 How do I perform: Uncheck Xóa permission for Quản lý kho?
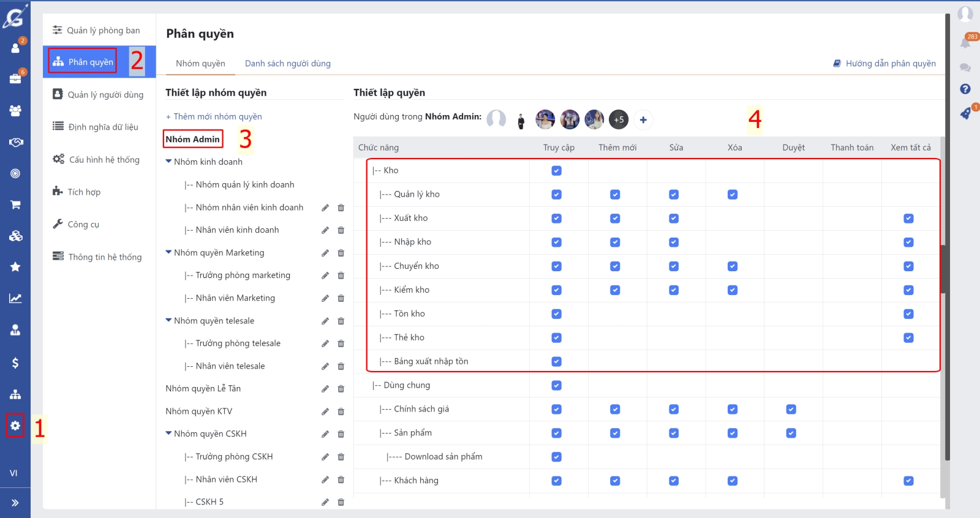[x=733, y=195]
